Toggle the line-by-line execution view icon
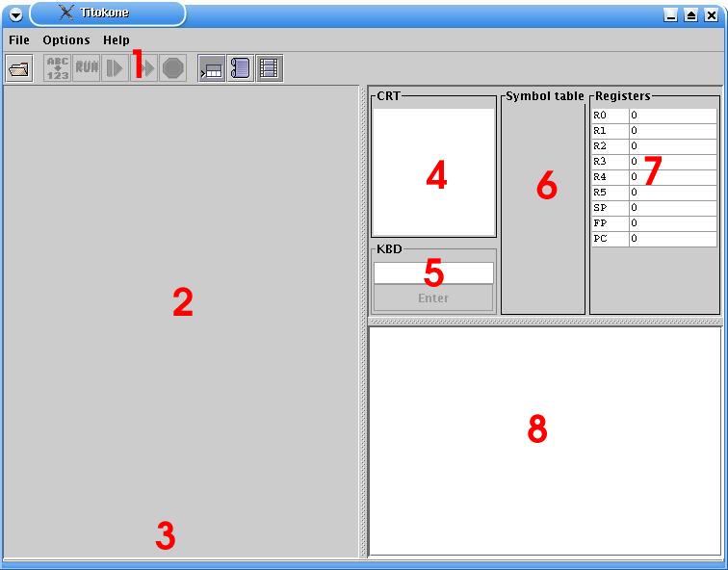 [x=211, y=68]
